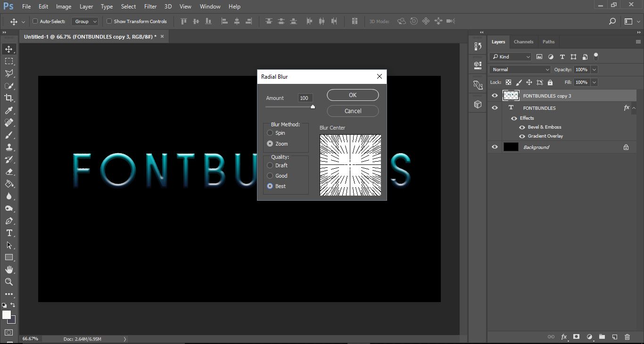The height and width of the screenshot is (344, 644).
Task: Lock transparent pixels
Action: tap(508, 82)
